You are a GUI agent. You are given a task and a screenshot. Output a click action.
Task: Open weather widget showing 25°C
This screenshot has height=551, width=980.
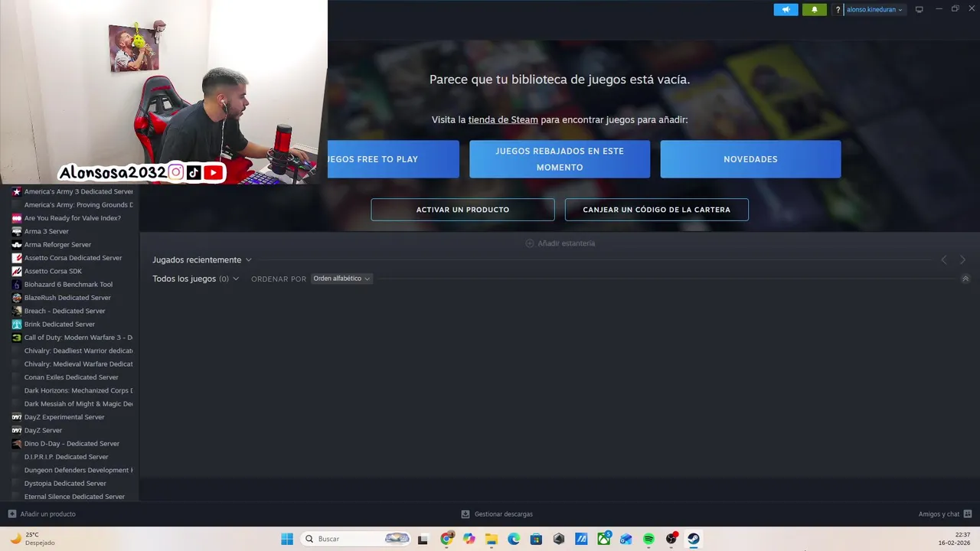pos(32,539)
